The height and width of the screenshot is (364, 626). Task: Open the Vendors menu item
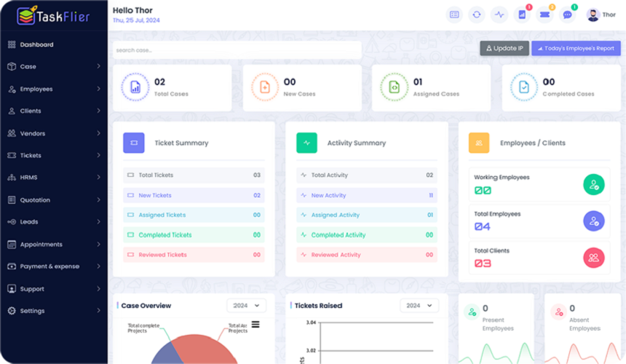coord(54,133)
